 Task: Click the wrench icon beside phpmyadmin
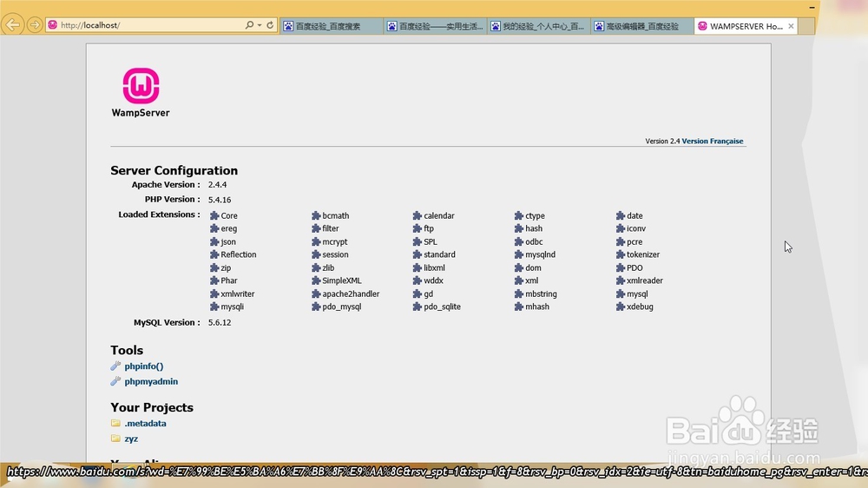[115, 381]
